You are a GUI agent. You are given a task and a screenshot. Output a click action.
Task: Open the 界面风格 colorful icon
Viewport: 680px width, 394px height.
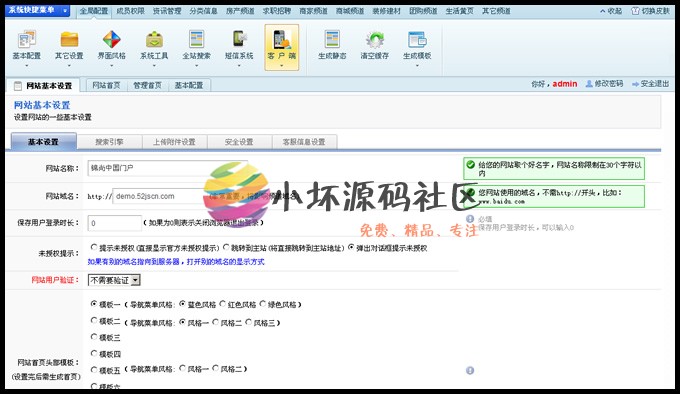click(111, 39)
